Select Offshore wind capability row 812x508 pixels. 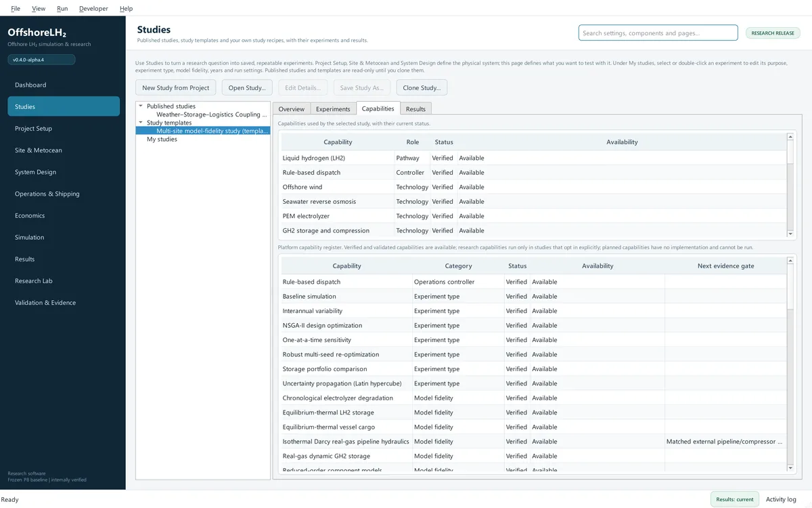click(x=534, y=187)
